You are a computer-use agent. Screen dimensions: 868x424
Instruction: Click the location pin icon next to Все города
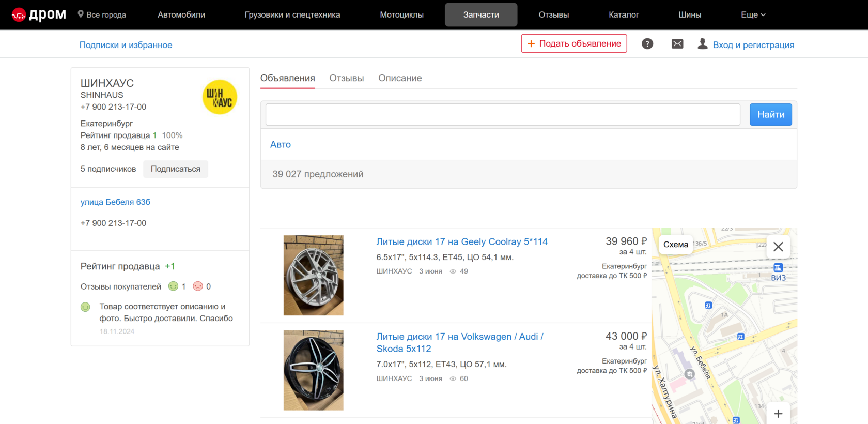coord(81,14)
